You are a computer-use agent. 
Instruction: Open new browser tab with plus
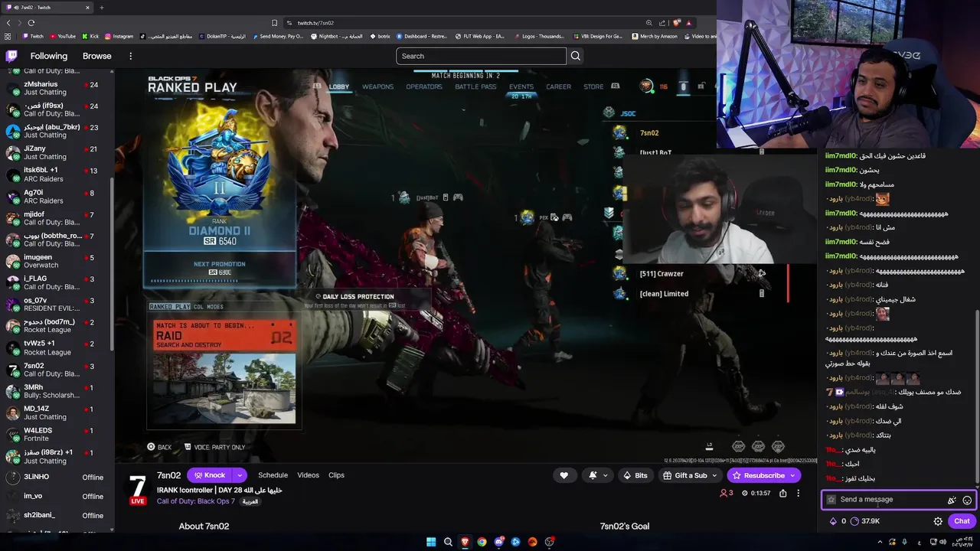click(x=101, y=8)
